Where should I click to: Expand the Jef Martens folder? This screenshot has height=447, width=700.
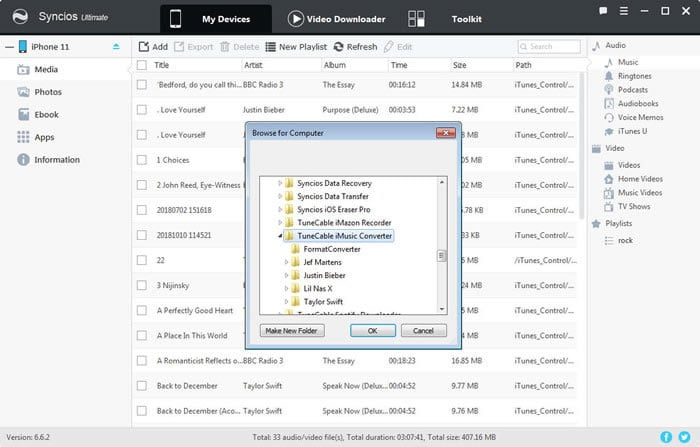click(x=286, y=262)
